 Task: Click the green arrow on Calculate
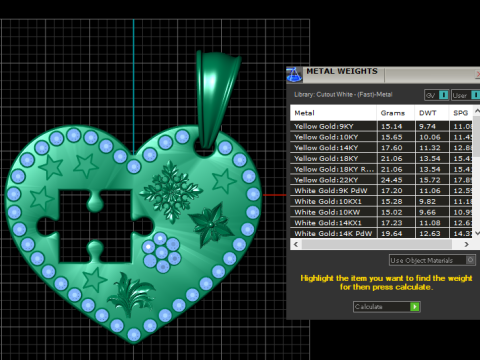(415, 307)
